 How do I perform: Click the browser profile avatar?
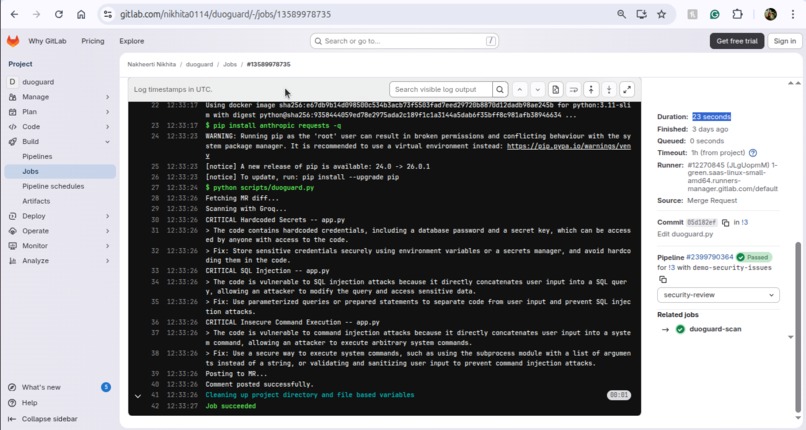(770, 14)
